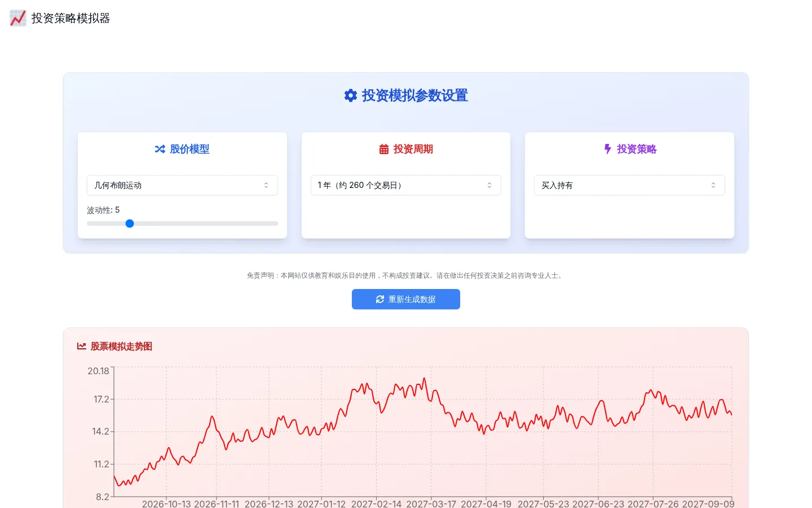Click the 2027-02-14 x-axis date label
This screenshot has width=812, height=508.
[x=376, y=503]
